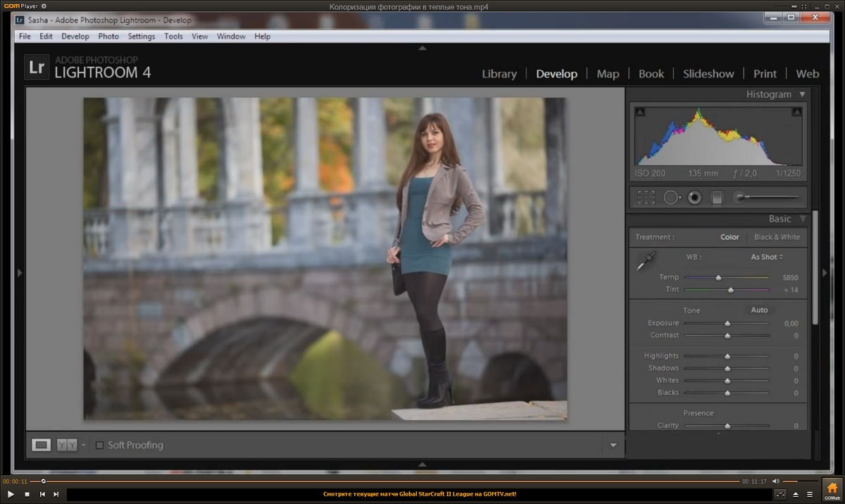Switch to the Library module
This screenshot has height=504, width=845.
pyautogui.click(x=499, y=74)
